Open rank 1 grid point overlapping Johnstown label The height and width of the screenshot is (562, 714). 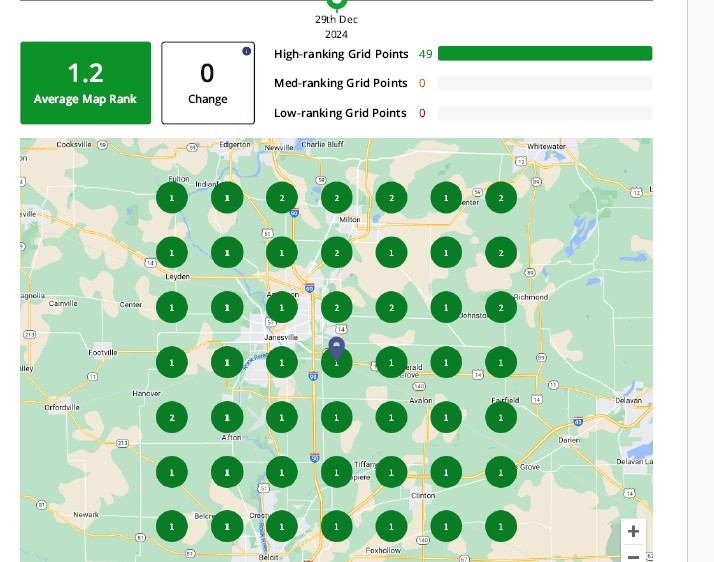pyautogui.click(x=446, y=308)
